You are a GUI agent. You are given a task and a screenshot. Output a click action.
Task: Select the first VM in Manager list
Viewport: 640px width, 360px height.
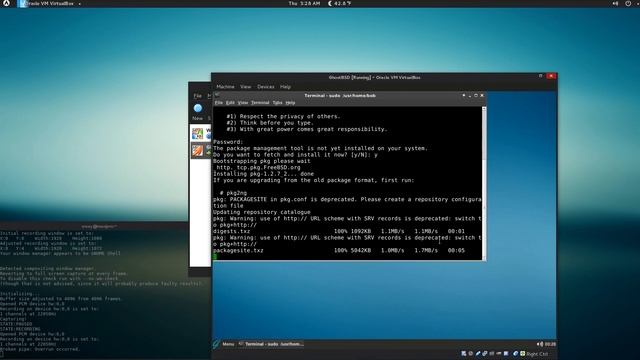click(x=200, y=133)
